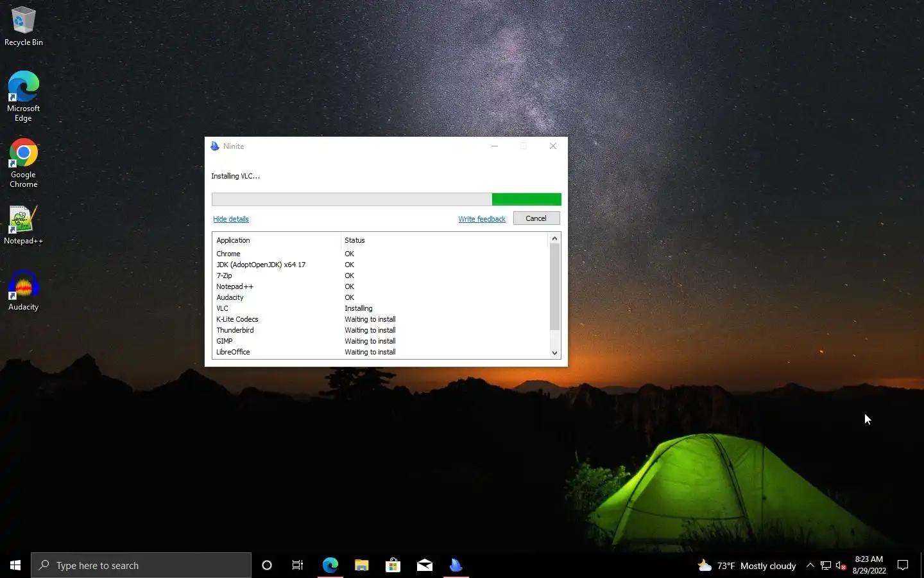The image size is (924, 578).
Task: Click the network status tray icon
Action: click(x=826, y=566)
